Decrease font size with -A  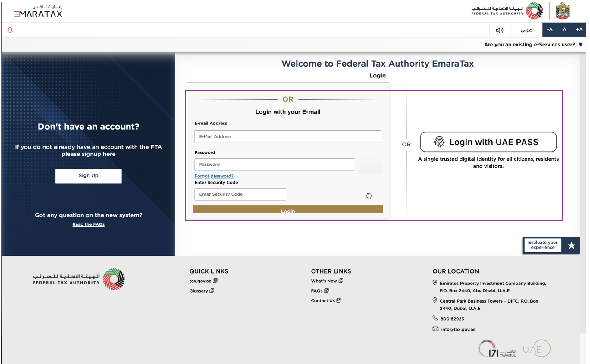(550, 30)
